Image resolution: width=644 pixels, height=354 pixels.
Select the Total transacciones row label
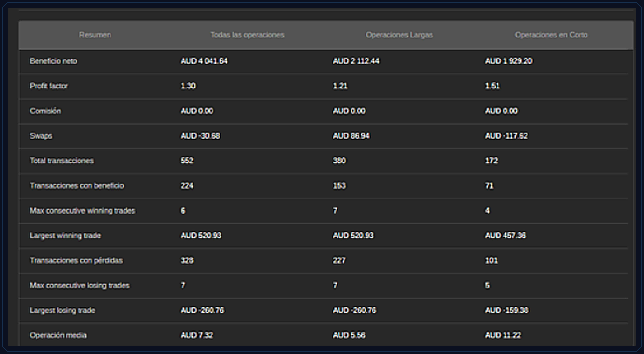[62, 161]
